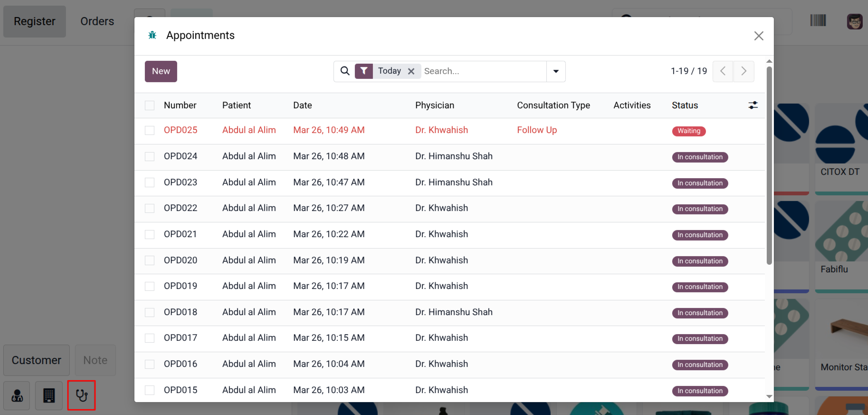The height and width of the screenshot is (415, 868).
Task: Click the New appointment button
Action: tap(161, 71)
